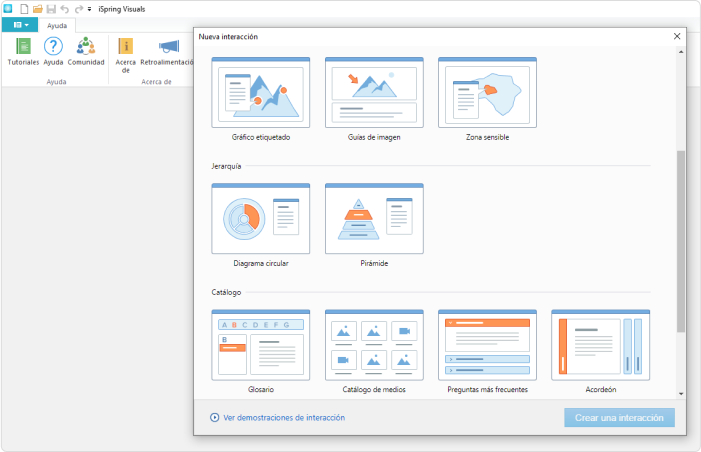Click the Catálogo section heading
701x452 pixels.
[226, 292]
